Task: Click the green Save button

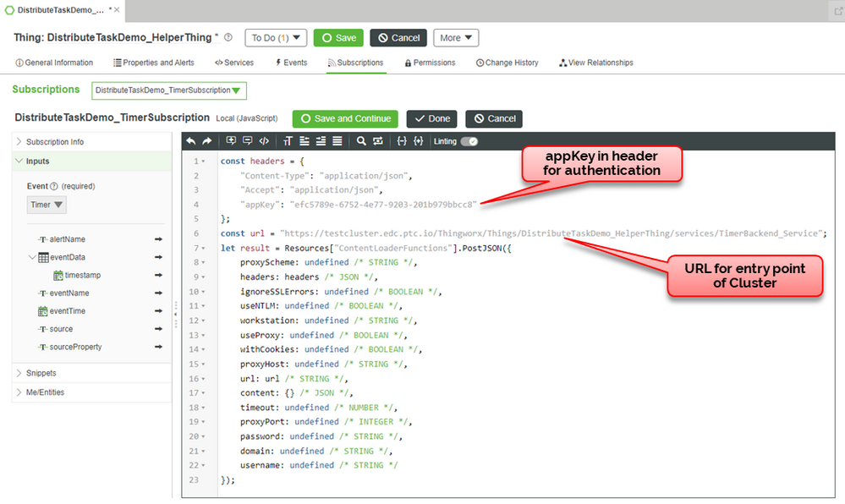Action: 339,38
